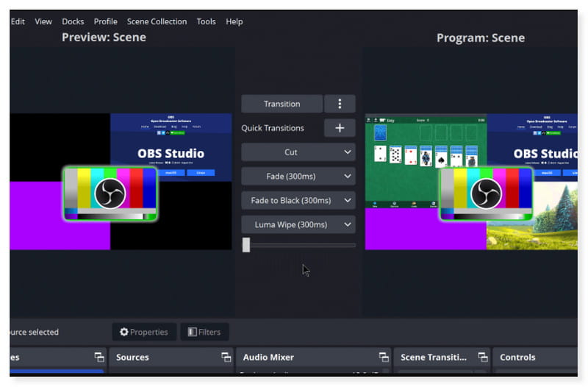Click the three-dot transition options icon
This screenshot has width=588, height=387.
pos(340,104)
